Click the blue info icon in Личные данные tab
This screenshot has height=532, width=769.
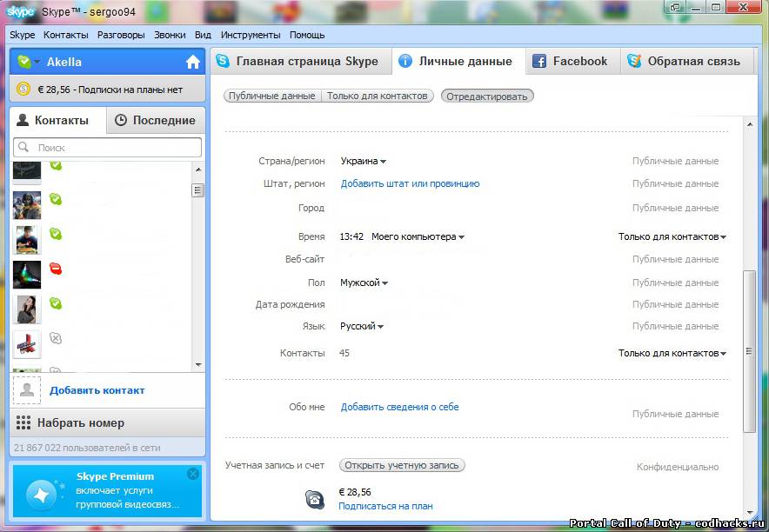point(405,61)
